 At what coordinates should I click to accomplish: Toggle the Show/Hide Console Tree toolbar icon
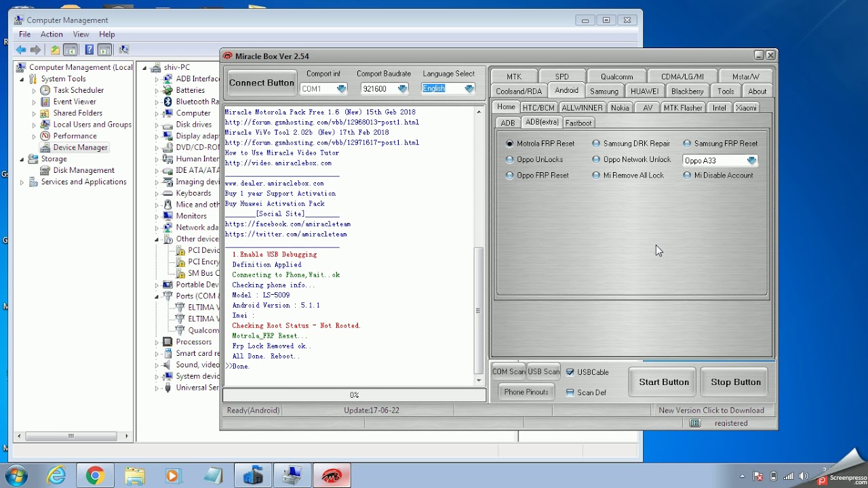pos(70,49)
